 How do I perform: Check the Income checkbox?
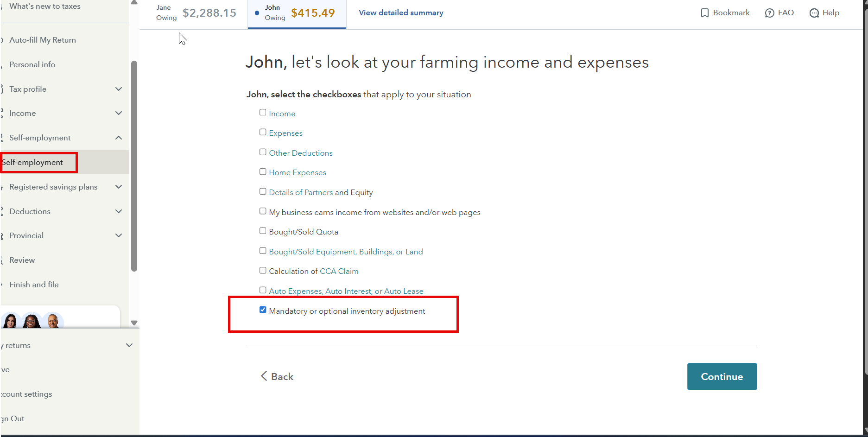[263, 113]
